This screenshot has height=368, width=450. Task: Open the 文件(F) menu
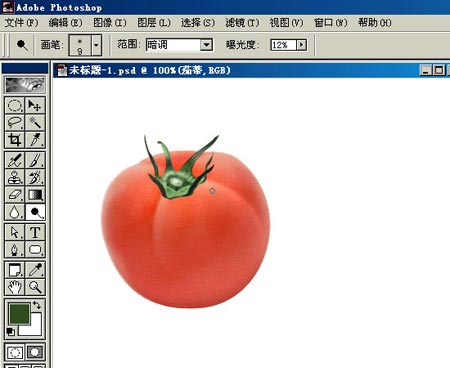[22, 23]
